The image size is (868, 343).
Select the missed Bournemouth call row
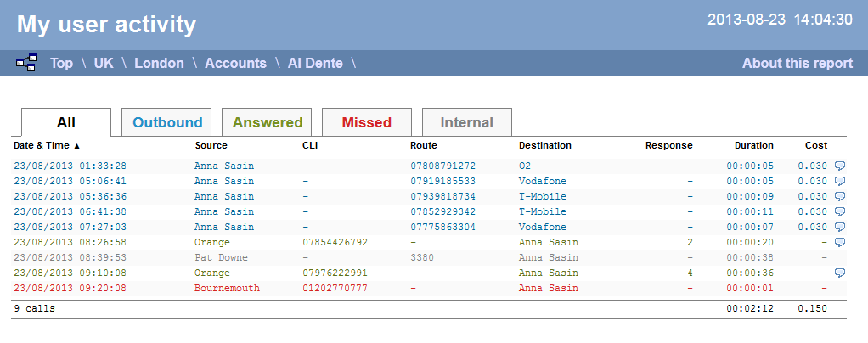coord(429,288)
